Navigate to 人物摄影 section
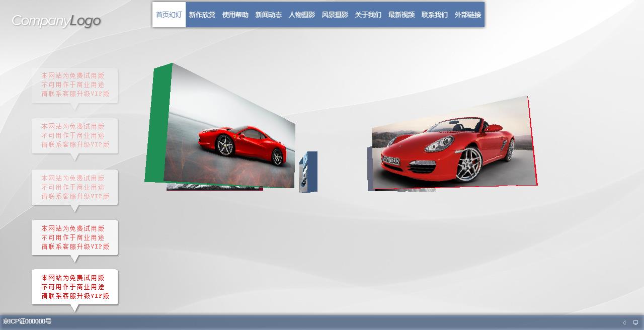This screenshot has width=644, height=330. (302, 15)
